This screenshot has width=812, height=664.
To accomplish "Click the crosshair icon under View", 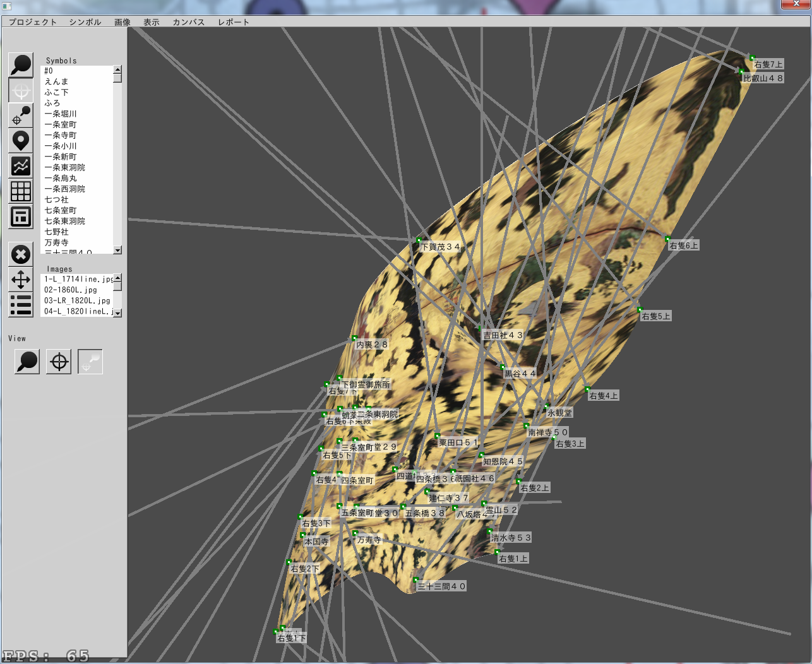I will click(x=59, y=362).
